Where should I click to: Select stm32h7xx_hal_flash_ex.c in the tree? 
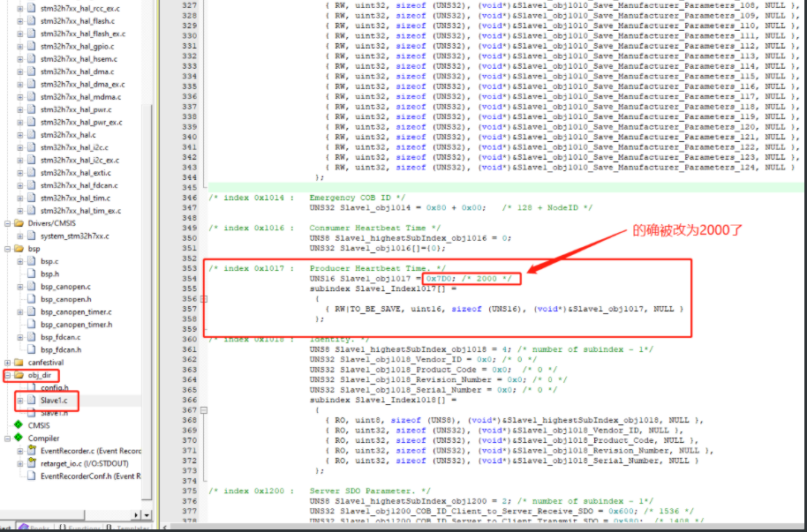click(x=83, y=34)
